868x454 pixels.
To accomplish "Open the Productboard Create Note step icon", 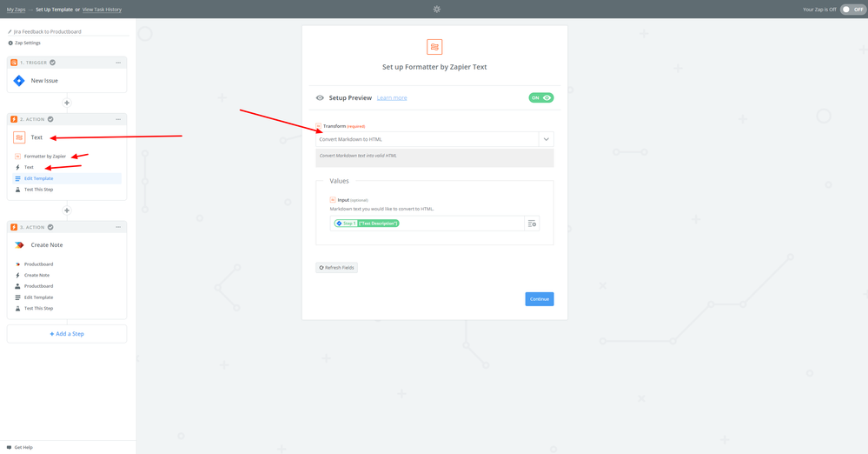I will click(19, 245).
